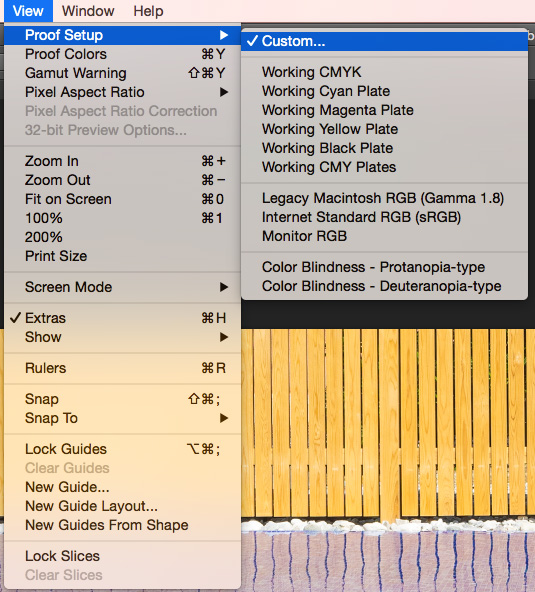
Task: Expand the Snap To submenu
Action: tap(123, 418)
